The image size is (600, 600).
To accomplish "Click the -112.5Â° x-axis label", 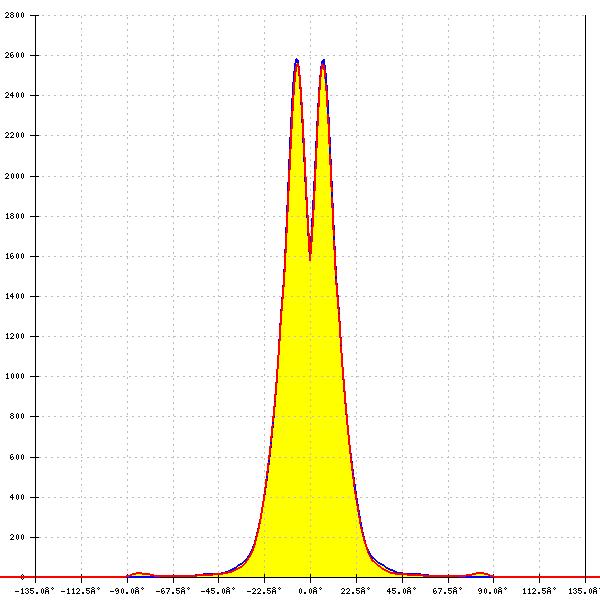I will (x=80, y=591).
